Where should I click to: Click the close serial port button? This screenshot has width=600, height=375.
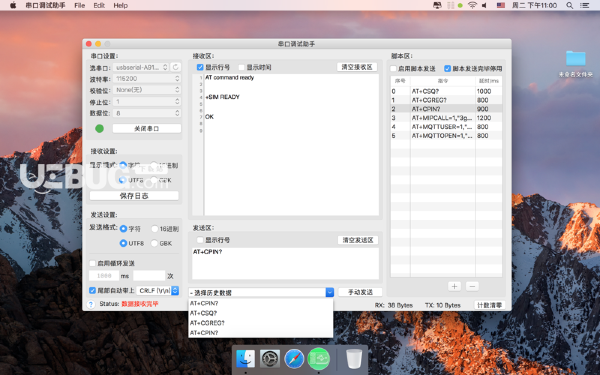tap(147, 129)
